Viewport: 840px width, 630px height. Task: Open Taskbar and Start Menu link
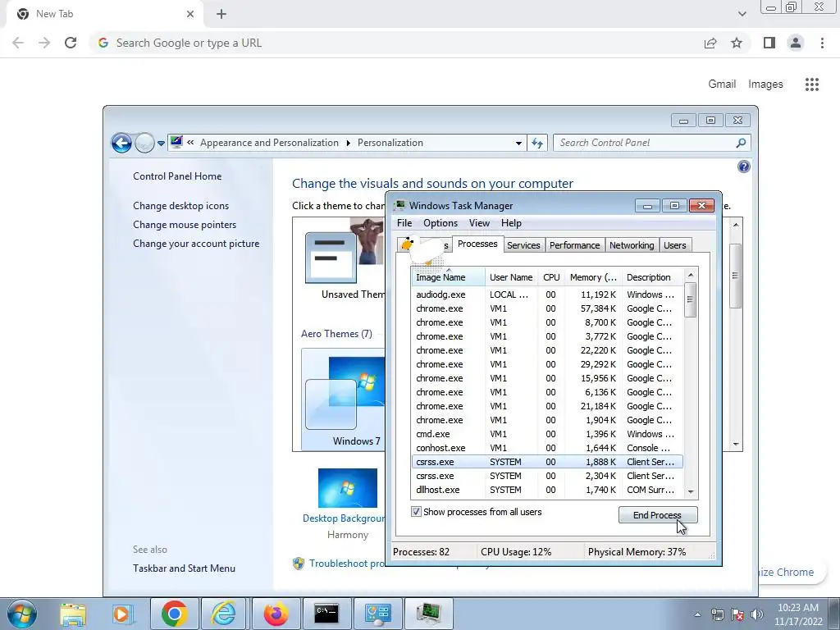tap(184, 568)
